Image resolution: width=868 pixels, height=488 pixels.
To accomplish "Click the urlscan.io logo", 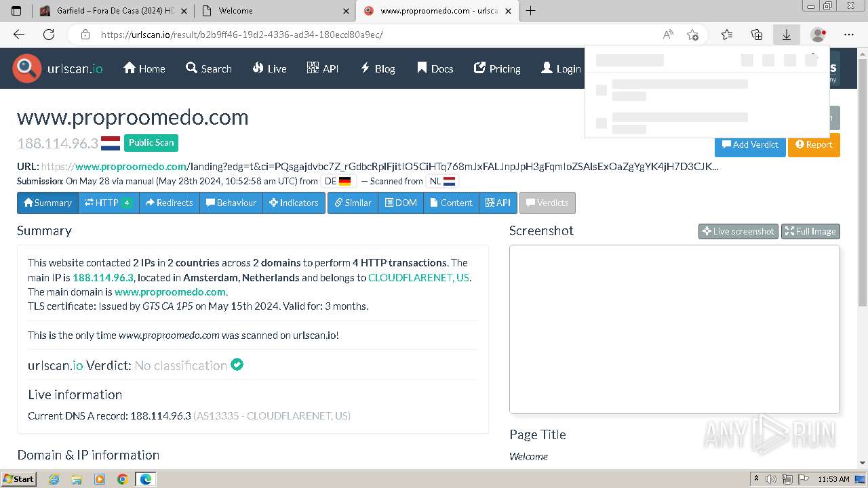I will (x=58, y=68).
